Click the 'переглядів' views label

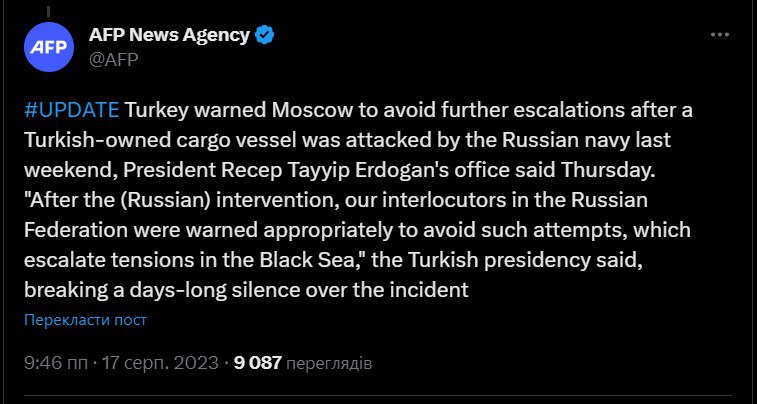[x=330, y=362]
